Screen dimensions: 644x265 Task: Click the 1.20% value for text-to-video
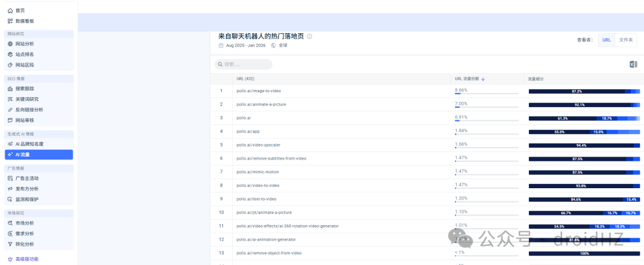pos(461,198)
